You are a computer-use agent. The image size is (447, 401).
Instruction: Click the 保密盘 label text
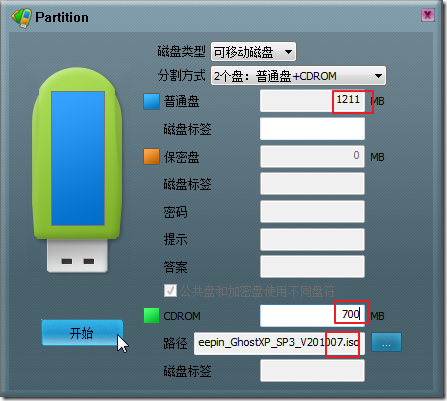tap(181, 157)
